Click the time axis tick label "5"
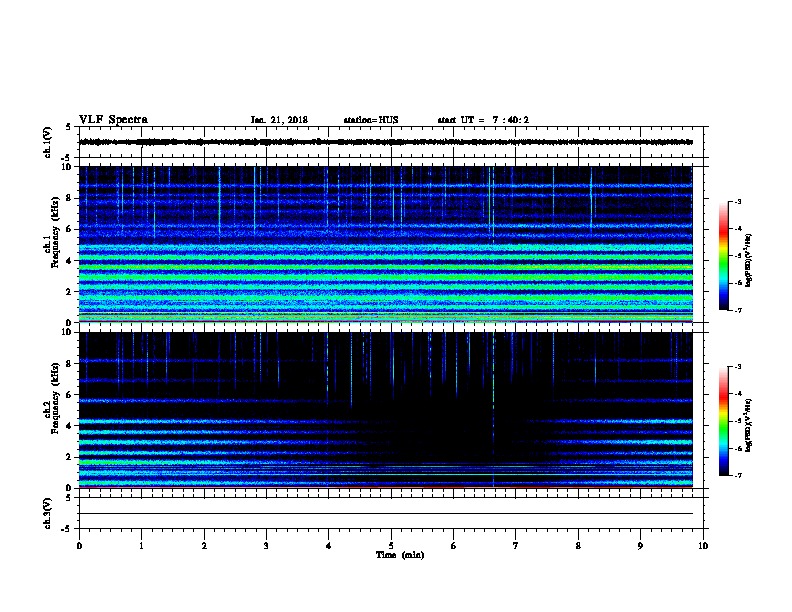This screenshot has width=792, height=612. (x=391, y=545)
